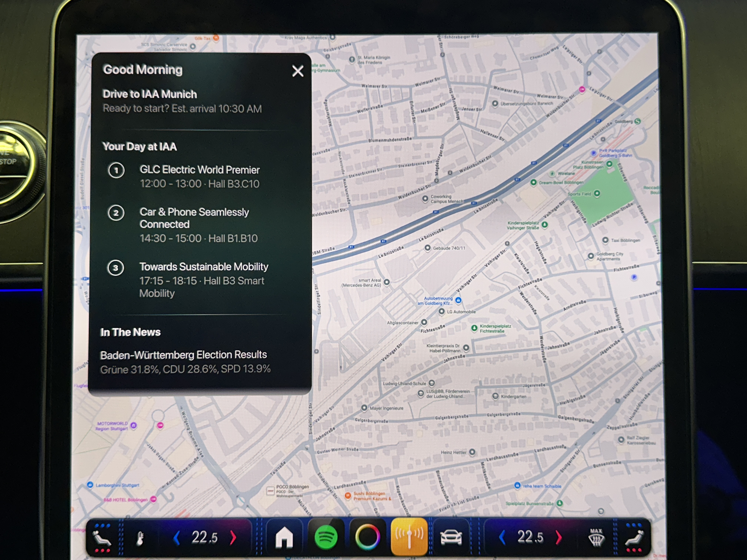Tap the driver temperature value 22.5
The height and width of the screenshot is (560, 747).
pyautogui.click(x=205, y=537)
